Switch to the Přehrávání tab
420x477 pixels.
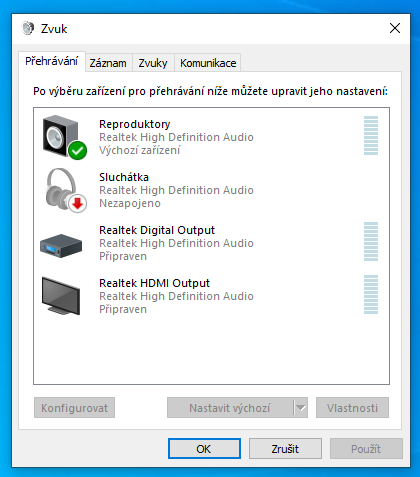(52, 61)
